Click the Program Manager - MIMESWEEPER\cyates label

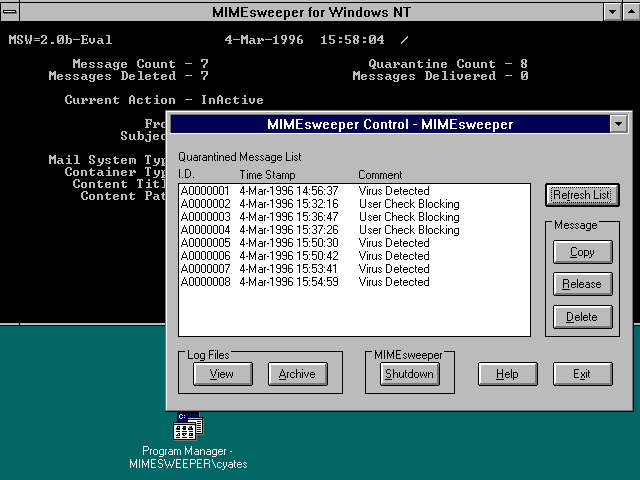(188, 458)
